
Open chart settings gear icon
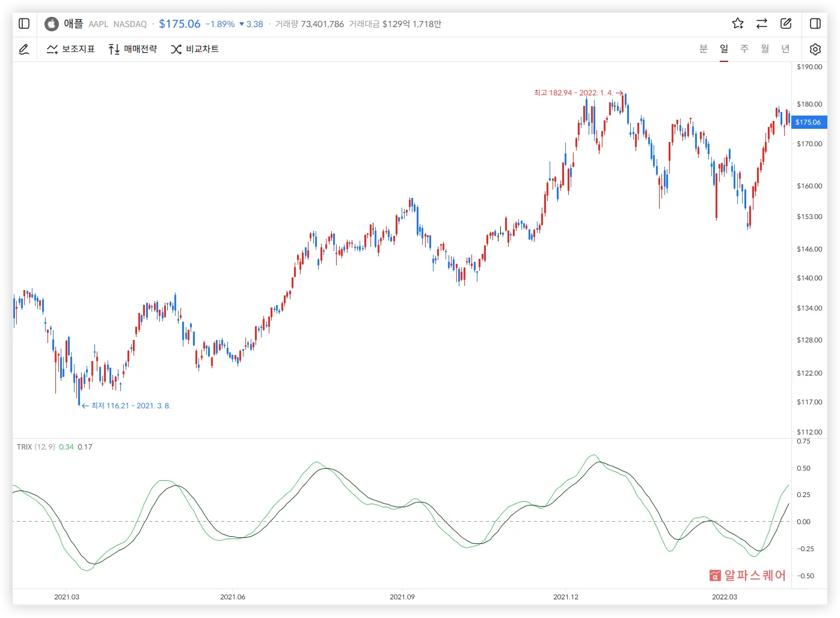point(815,49)
